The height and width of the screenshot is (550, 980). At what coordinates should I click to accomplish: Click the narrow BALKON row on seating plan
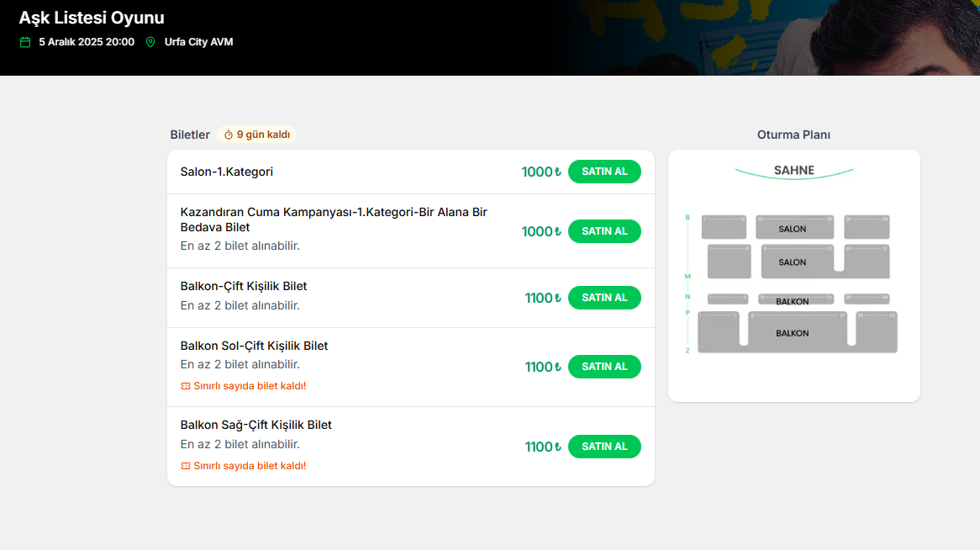[x=793, y=299]
